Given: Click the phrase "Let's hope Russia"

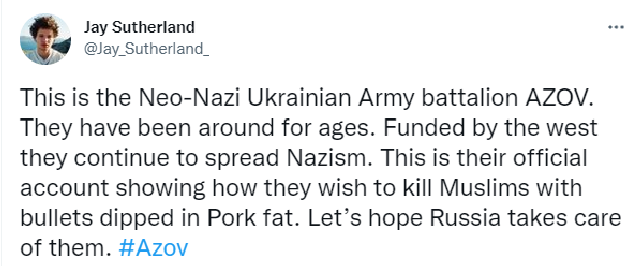Looking at the screenshot, I should (404, 218).
